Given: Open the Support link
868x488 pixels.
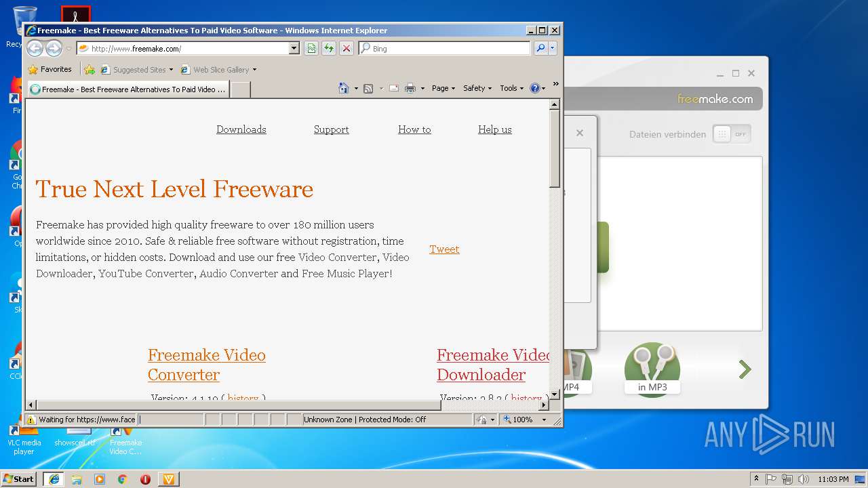Looking at the screenshot, I should (331, 129).
